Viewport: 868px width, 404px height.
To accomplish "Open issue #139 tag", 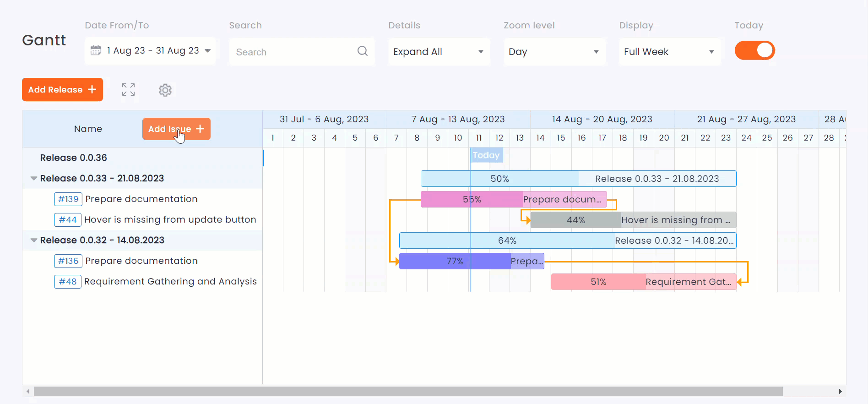I will (x=68, y=199).
